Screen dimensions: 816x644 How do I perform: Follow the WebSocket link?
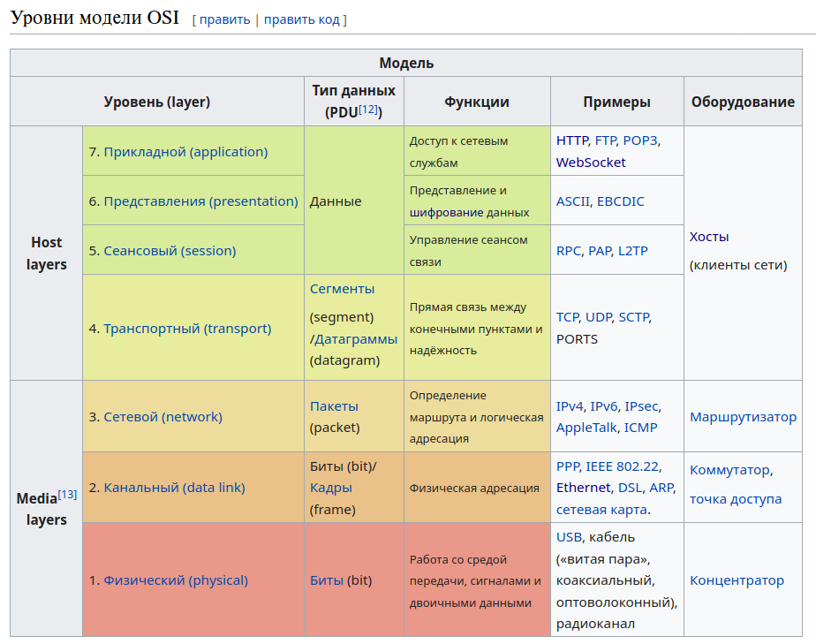click(591, 163)
